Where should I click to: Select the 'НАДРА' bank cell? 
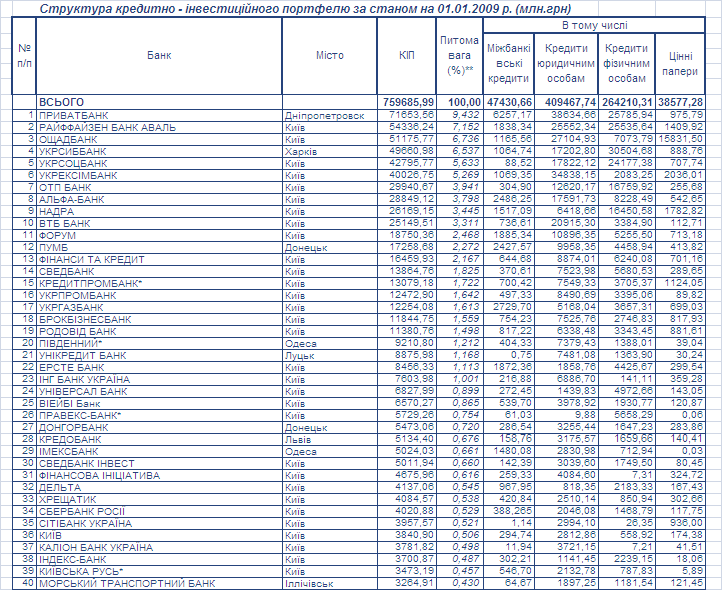pyautogui.click(x=159, y=211)
